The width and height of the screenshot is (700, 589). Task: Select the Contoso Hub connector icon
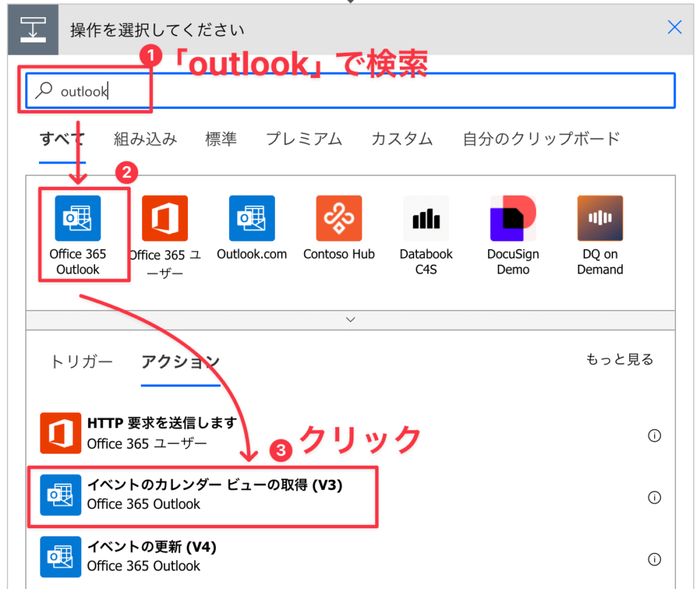click(x=339, y=218)
